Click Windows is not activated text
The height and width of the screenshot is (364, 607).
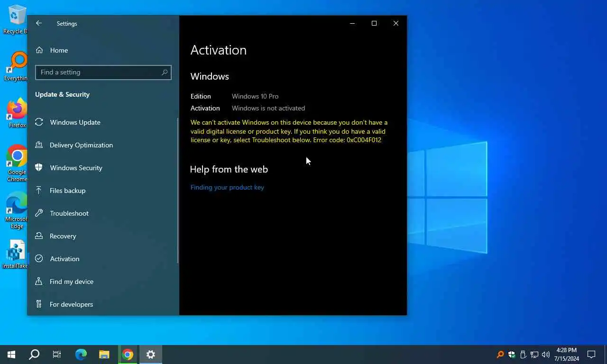[x=268, y=108]
